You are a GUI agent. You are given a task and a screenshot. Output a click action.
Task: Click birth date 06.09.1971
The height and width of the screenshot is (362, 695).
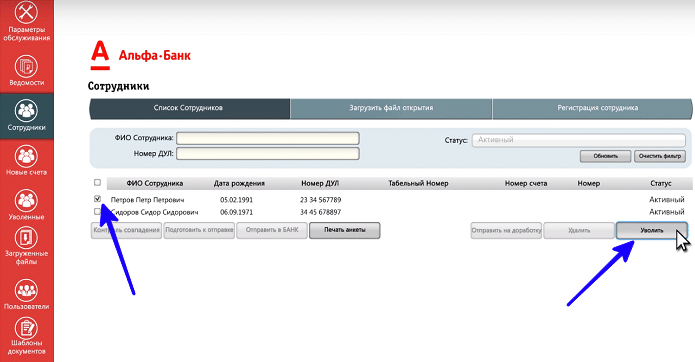point(236,212)
